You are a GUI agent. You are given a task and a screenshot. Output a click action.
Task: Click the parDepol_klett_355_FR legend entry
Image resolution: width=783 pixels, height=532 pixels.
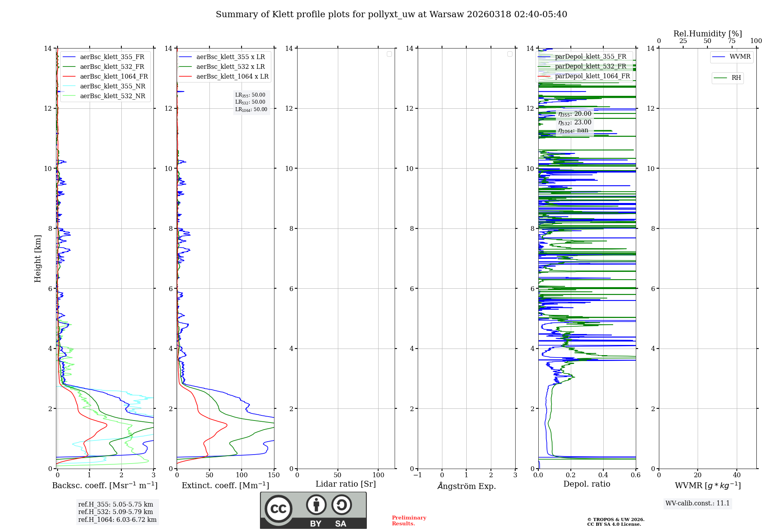pyautogui.click(x=590, y=57)
